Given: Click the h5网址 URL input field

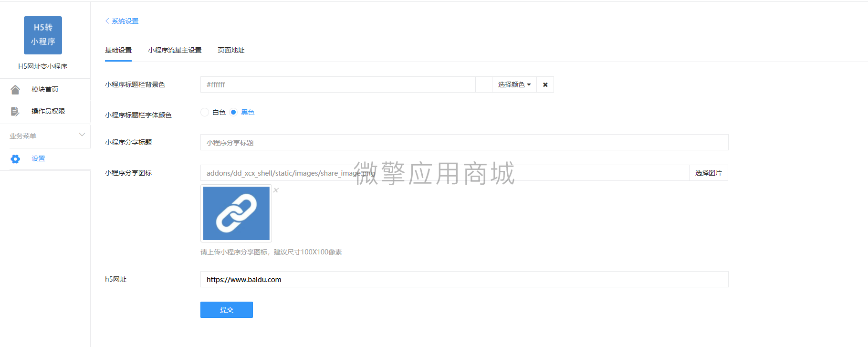Looking at the screenshot, I should [x=464, y=279].
